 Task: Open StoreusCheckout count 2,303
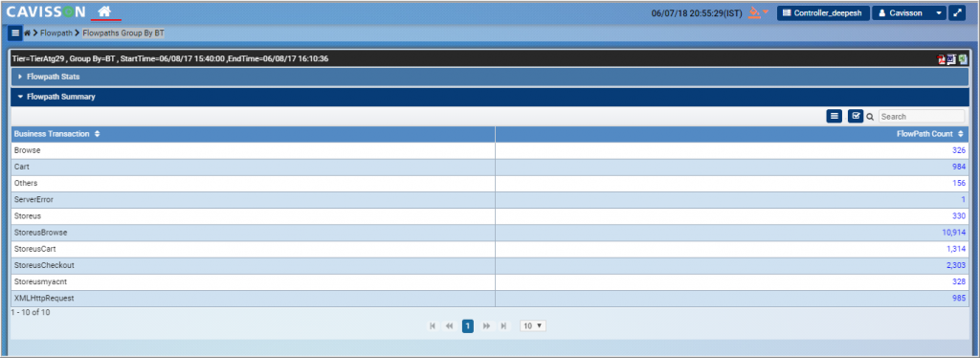point(956,265)
